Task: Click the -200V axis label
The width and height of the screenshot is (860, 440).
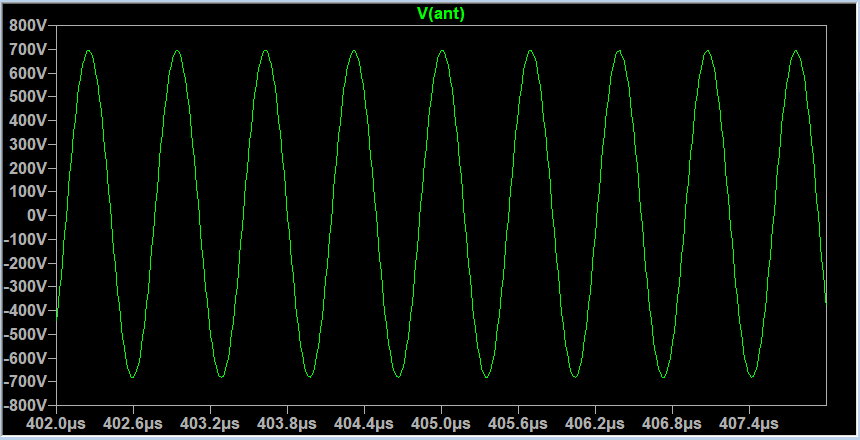Action: [25, 263]
